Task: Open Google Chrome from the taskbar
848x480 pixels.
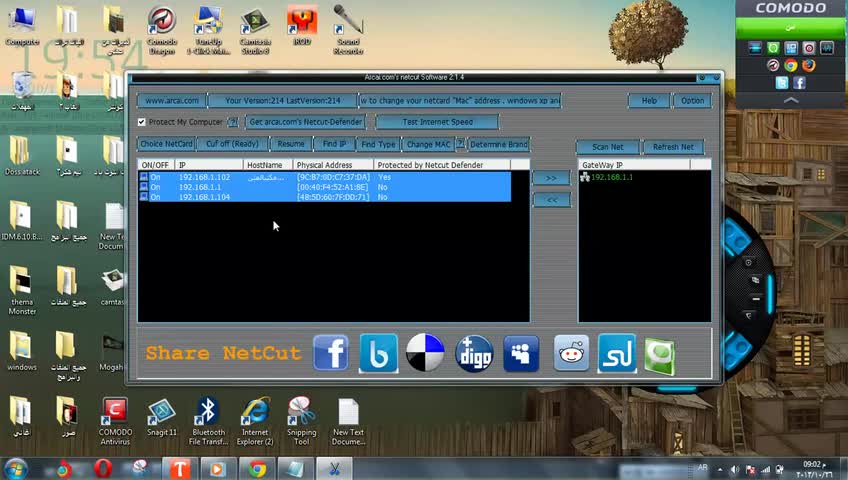Action: click(257, 469)
